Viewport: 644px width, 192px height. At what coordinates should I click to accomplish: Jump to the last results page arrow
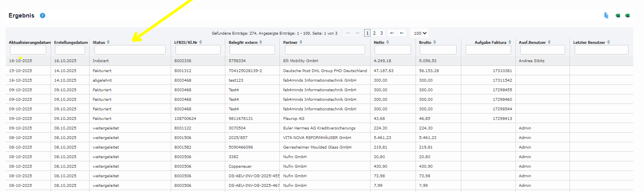coord(402,33)
